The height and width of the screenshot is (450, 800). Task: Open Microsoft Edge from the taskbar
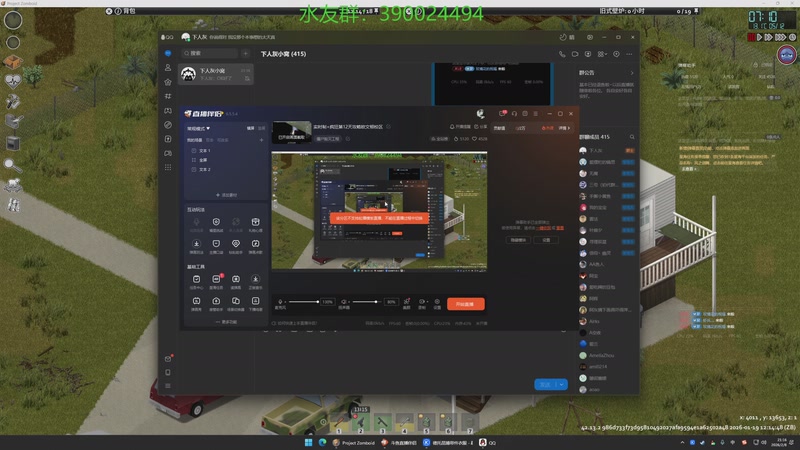point(322,442)
